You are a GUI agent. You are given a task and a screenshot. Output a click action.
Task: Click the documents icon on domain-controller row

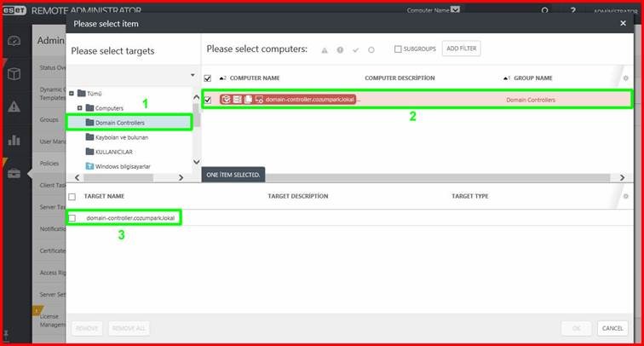[248, 100]
